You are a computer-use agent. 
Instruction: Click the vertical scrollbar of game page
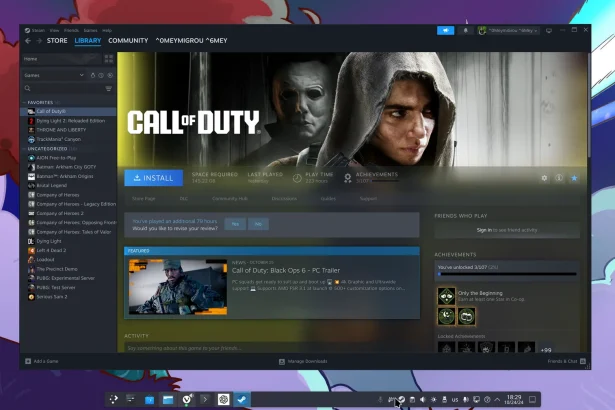588,106
